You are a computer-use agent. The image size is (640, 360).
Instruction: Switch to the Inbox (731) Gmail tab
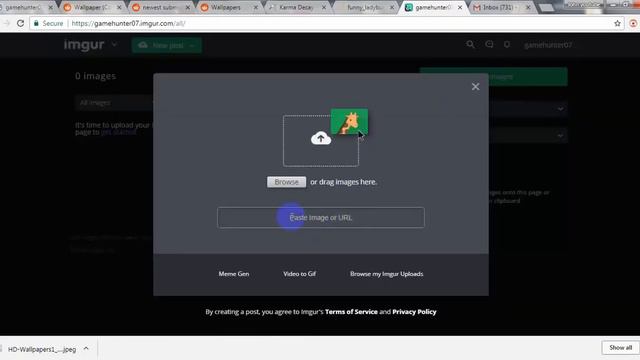tap(501, 7)
